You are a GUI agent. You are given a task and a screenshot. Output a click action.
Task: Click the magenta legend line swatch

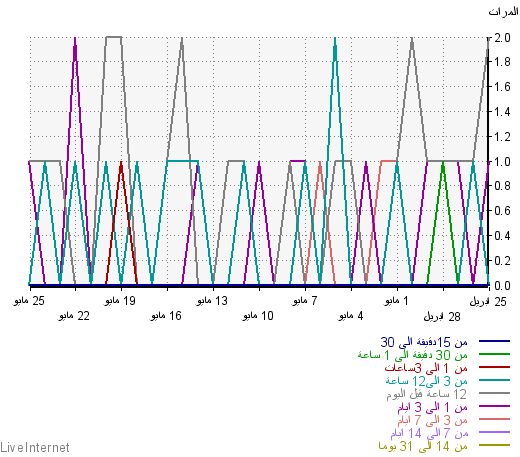click(x=494, y=406)
